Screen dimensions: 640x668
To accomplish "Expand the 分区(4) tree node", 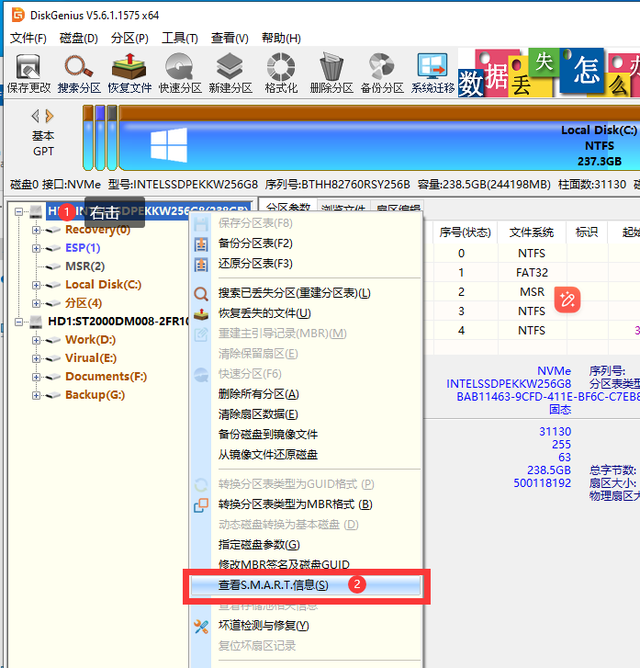I will 36,303.
